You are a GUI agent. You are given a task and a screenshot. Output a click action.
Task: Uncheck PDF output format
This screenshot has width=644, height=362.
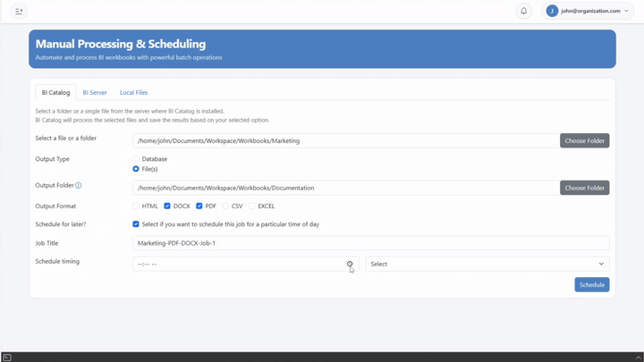pos(199,206)
